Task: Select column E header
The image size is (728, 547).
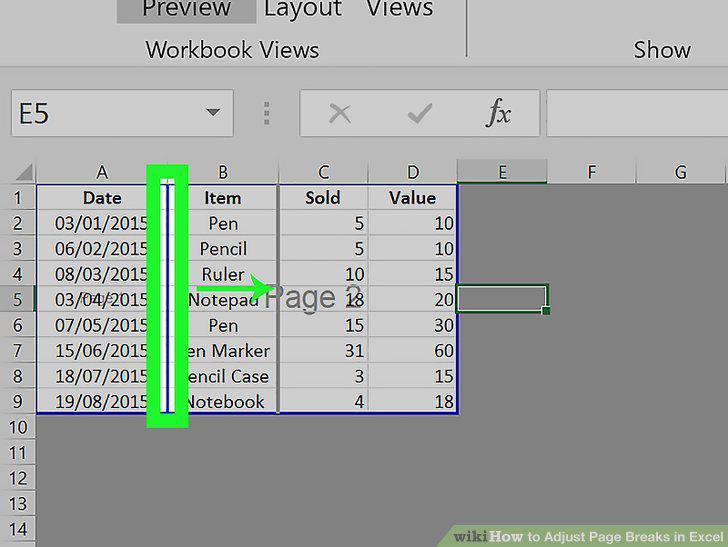Action: pyautogui.click(x=502, y=171)
